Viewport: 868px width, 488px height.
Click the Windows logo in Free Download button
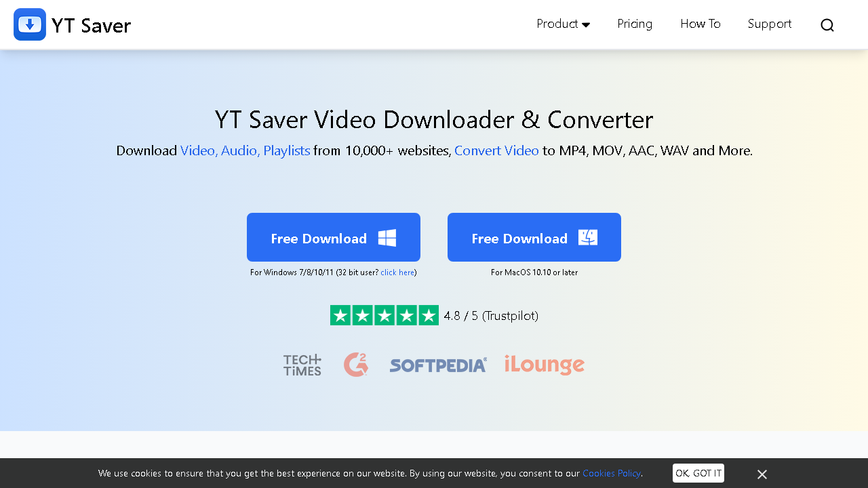[x=387, y=238]
